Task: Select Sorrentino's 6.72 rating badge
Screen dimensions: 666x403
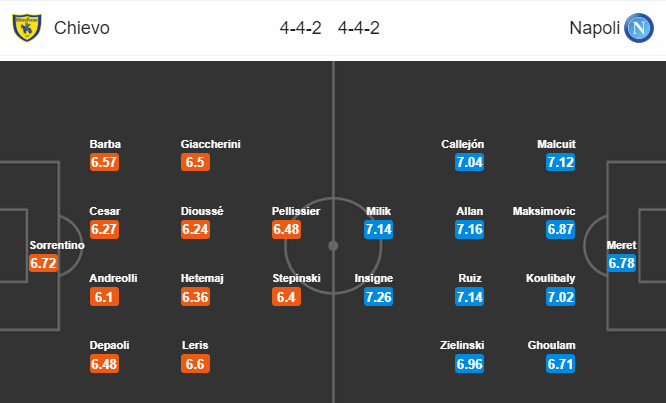Action: coord(43,263)
